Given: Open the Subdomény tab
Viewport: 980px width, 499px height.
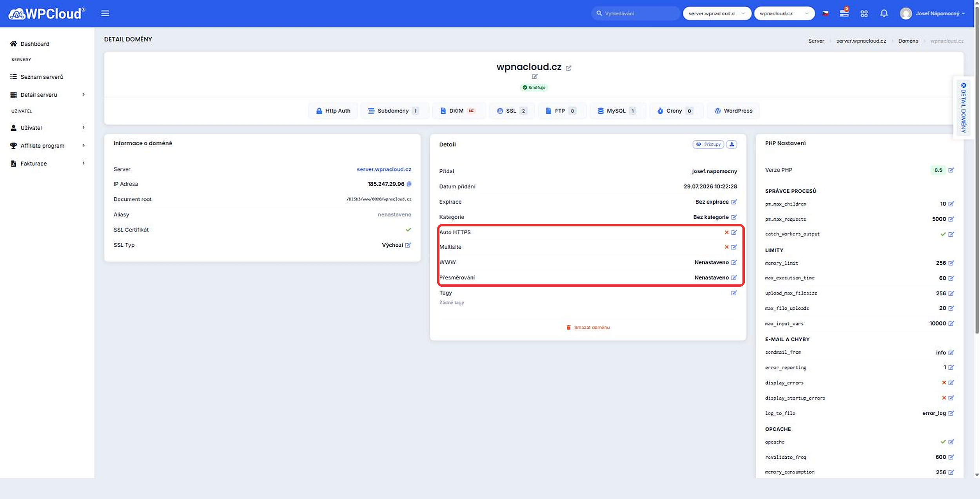Looking at the screenshot, I should 394,111.
